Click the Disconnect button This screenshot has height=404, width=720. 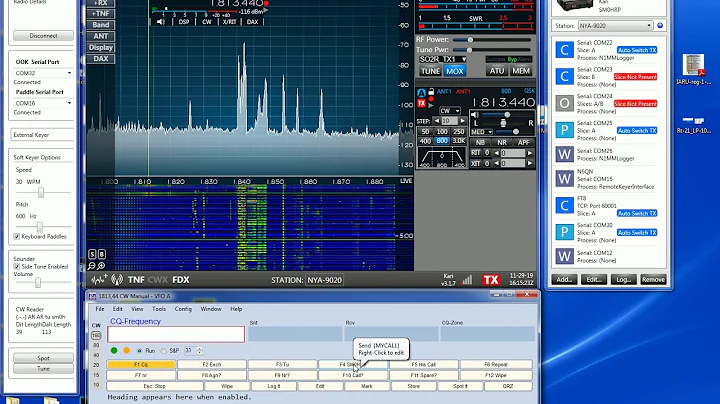[44, 35]
